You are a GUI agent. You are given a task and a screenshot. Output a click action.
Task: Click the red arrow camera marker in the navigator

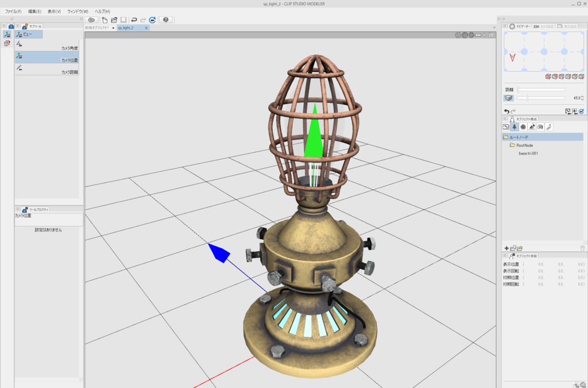coord(512,57)
